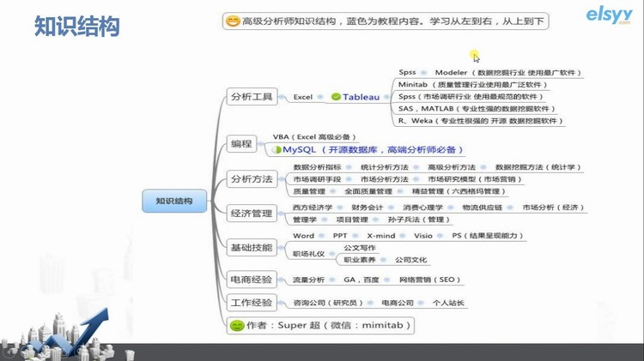Click the Excel topic
644x361 pixels.
pyautogui.click(x=303, y=97)
